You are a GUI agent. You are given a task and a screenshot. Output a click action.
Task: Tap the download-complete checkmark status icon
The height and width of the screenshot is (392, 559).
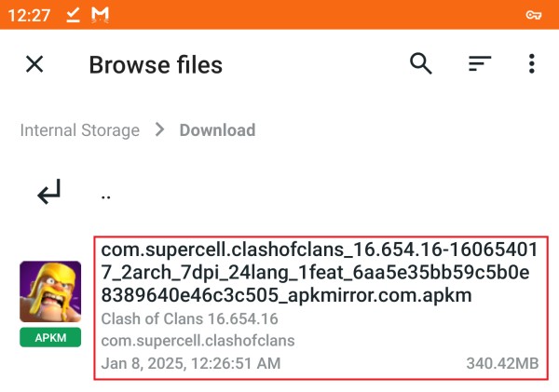pyautogui.click(x=73, y=15)
